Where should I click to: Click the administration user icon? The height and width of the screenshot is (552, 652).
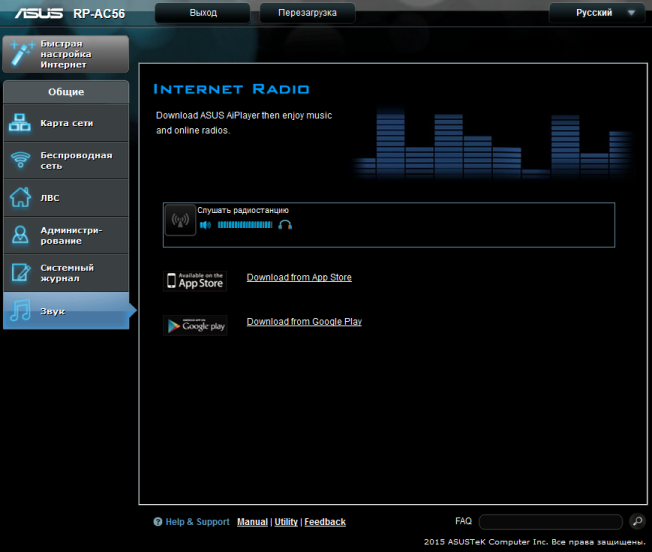click(20, 234)
